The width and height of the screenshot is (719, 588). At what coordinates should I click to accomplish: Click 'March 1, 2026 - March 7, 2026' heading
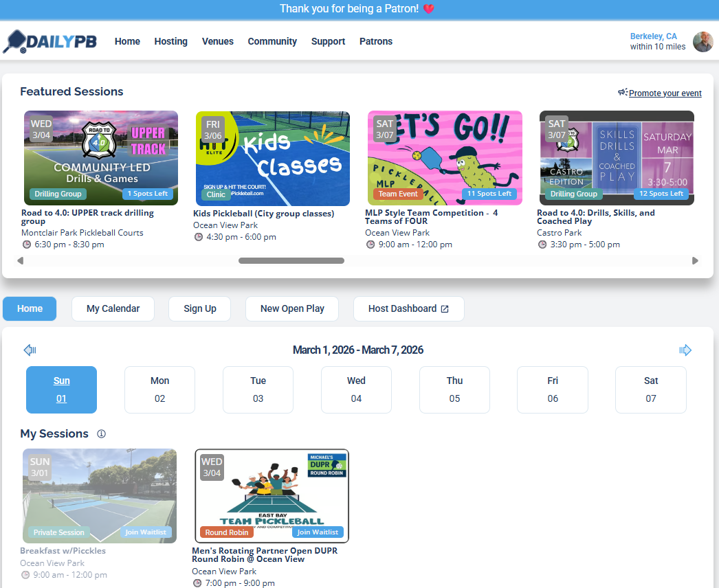click(x=357, y=350)
